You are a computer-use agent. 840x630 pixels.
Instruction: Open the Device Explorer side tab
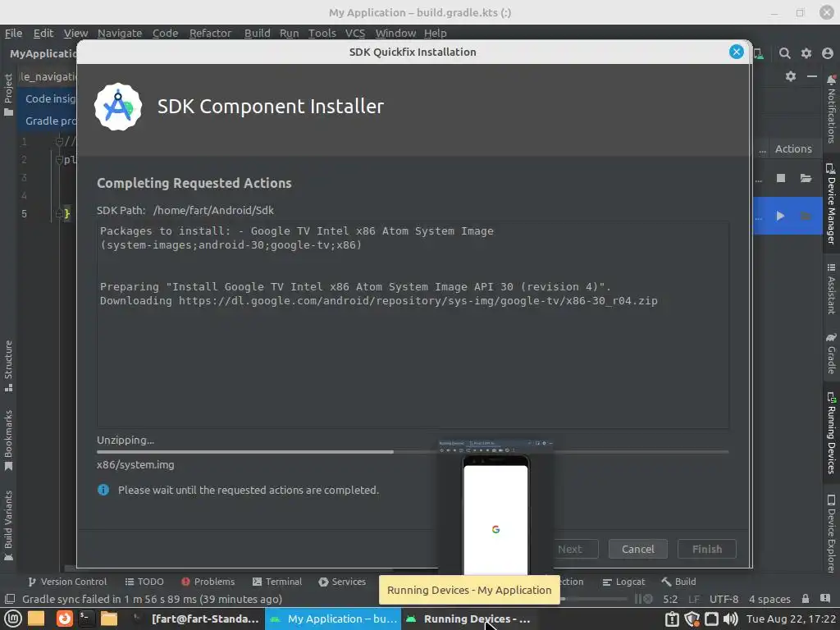832,533
